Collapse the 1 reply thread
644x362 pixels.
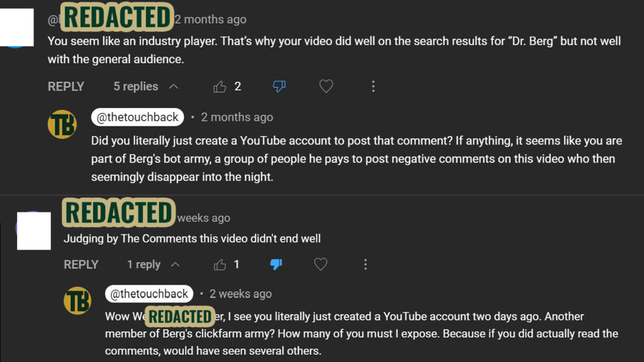tap(153, 265)
